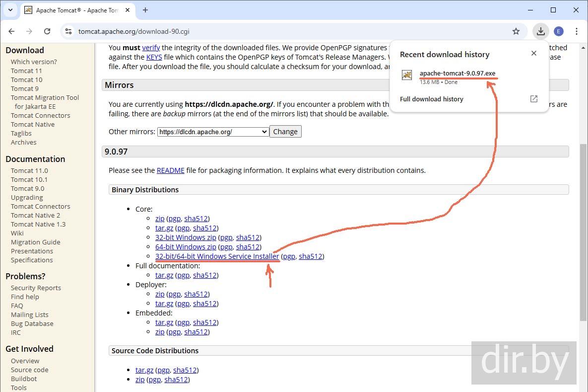Download the source code zip

click(140, 380)
